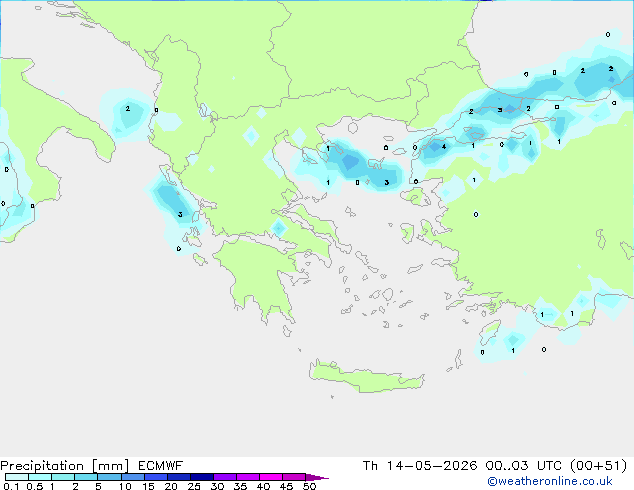Click the 15–20 mm legend swatch
Viewport: 634px width, 490px height.
point(155,477)
